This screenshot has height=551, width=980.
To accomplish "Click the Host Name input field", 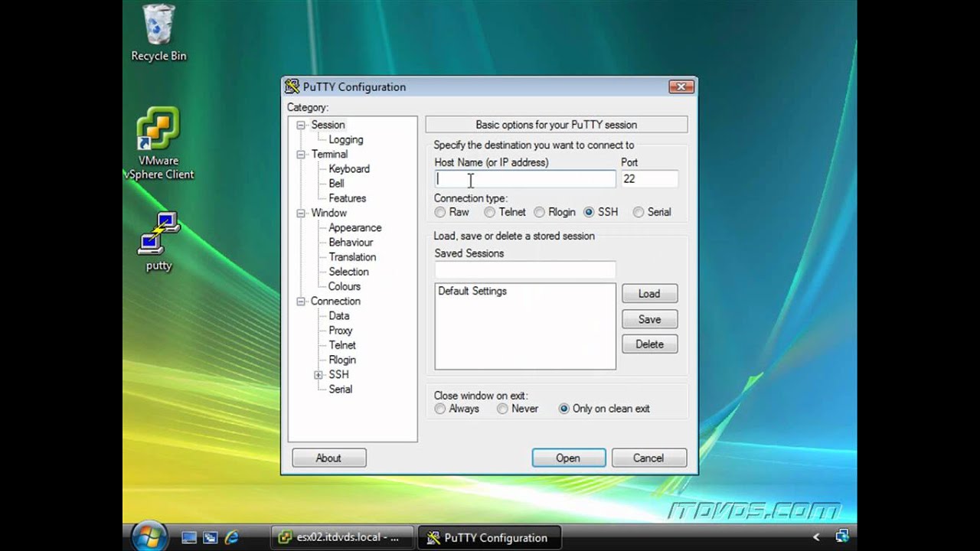I will [x=524, y=178].
